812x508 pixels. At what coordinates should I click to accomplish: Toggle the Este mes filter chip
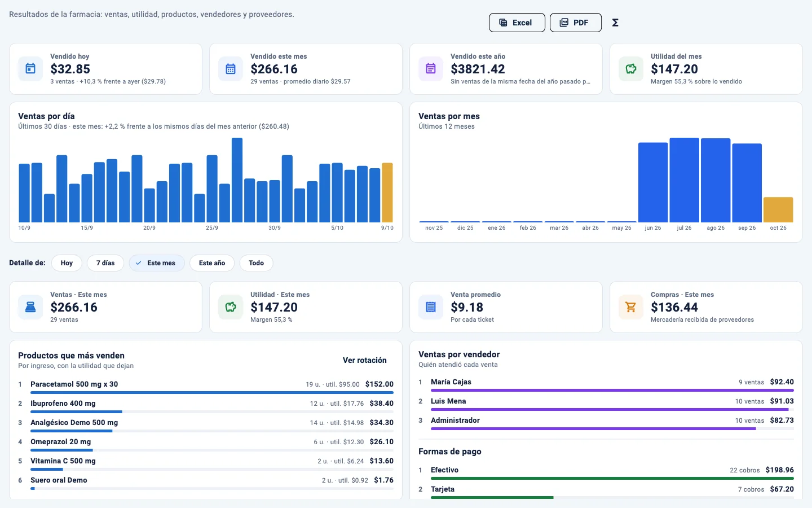click(157, 263)
